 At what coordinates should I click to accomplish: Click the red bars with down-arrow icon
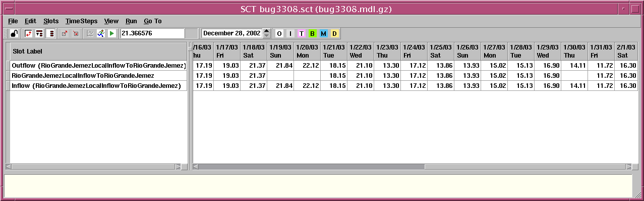click(x=39, y=33)
